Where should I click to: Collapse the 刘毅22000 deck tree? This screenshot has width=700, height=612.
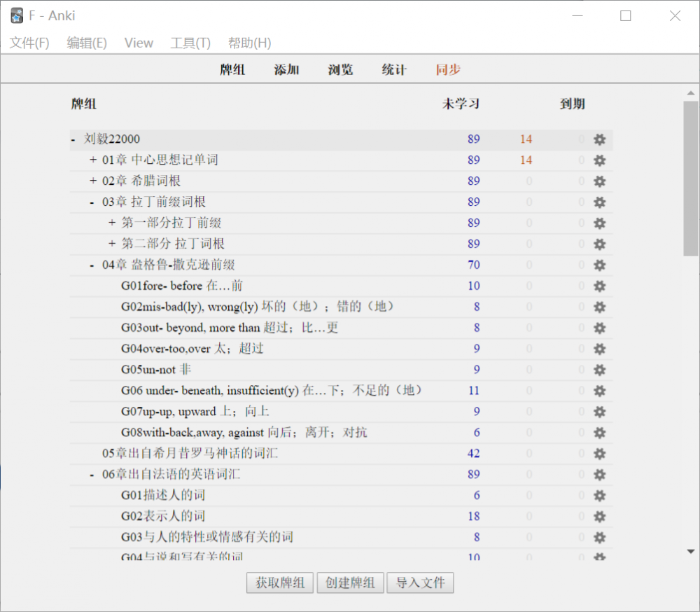(x=73, y=140)
